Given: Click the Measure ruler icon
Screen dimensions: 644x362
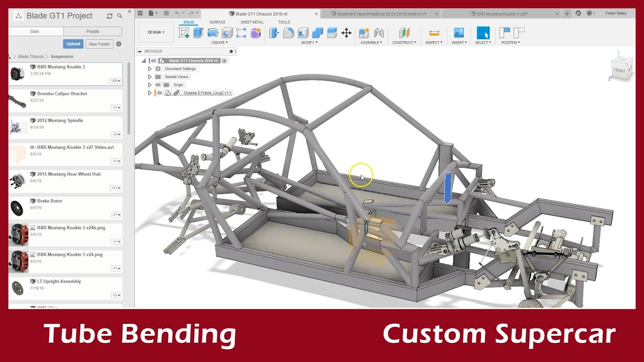Looking at the screenshot, I should (x=434, y=33).
